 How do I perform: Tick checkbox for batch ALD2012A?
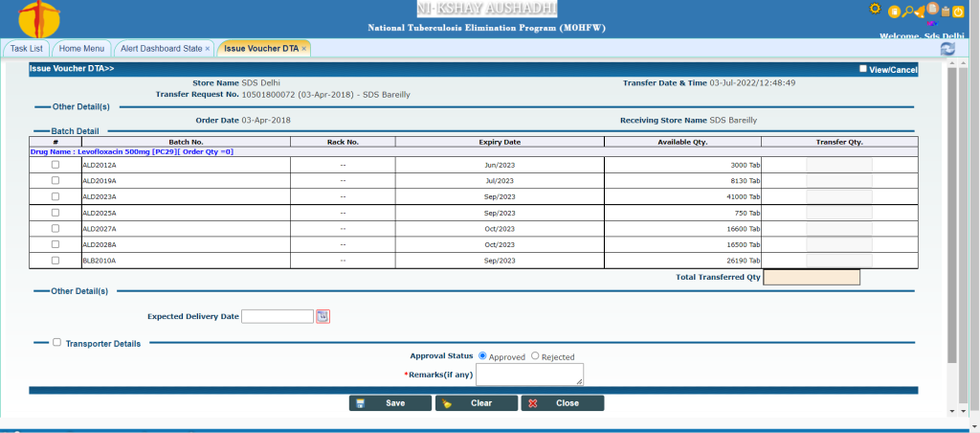coord(55,165)
